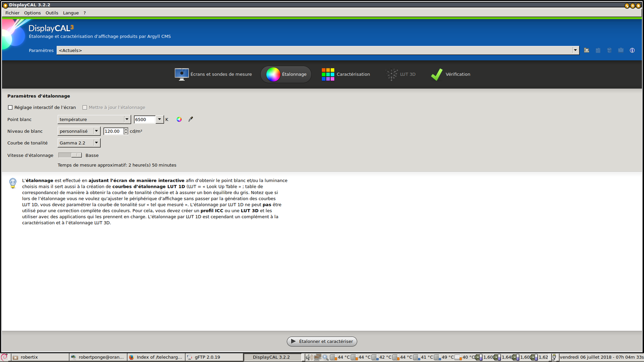This screenshot has width=644, height=362.
Task: Open the Options menu
Action: [33, 13]
